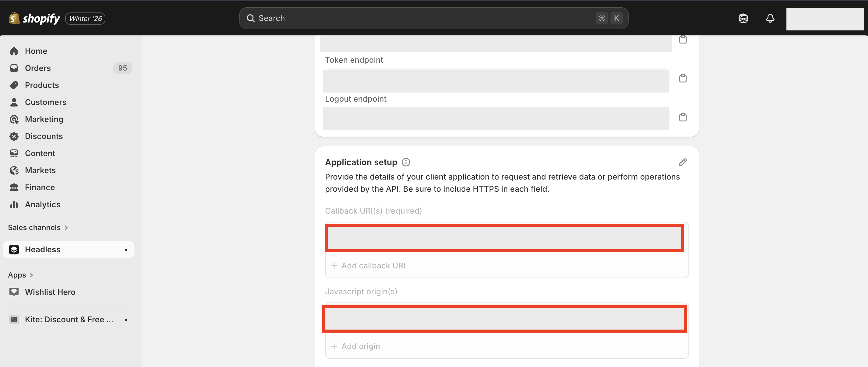Click Add origin
The height and width of the screenshot is (367, 868).
click(x=360, y=346)
